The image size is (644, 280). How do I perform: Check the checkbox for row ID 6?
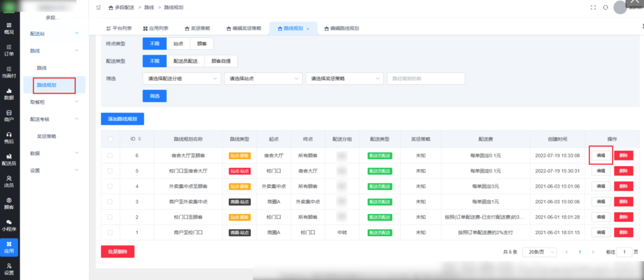tap(110, 155)
